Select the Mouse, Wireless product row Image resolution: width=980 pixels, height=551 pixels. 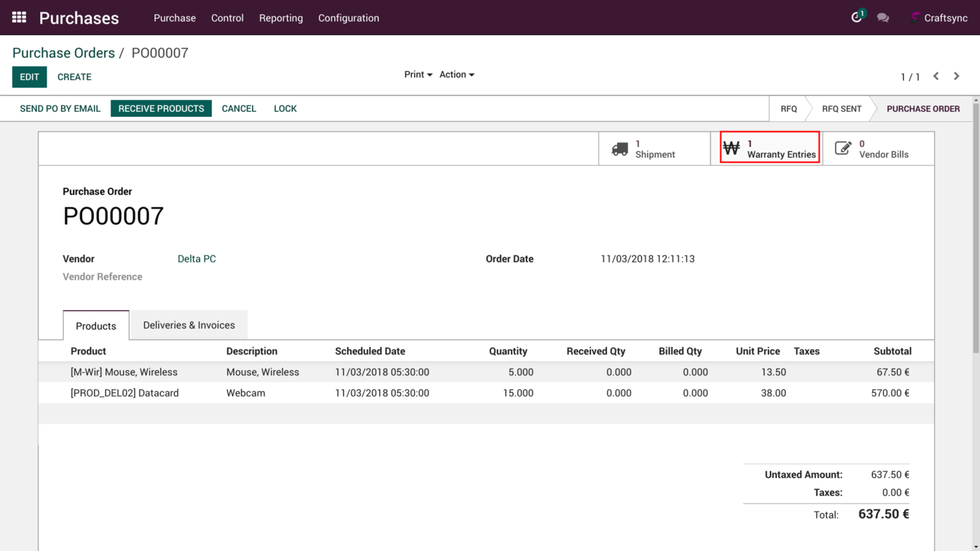[124, 372]
